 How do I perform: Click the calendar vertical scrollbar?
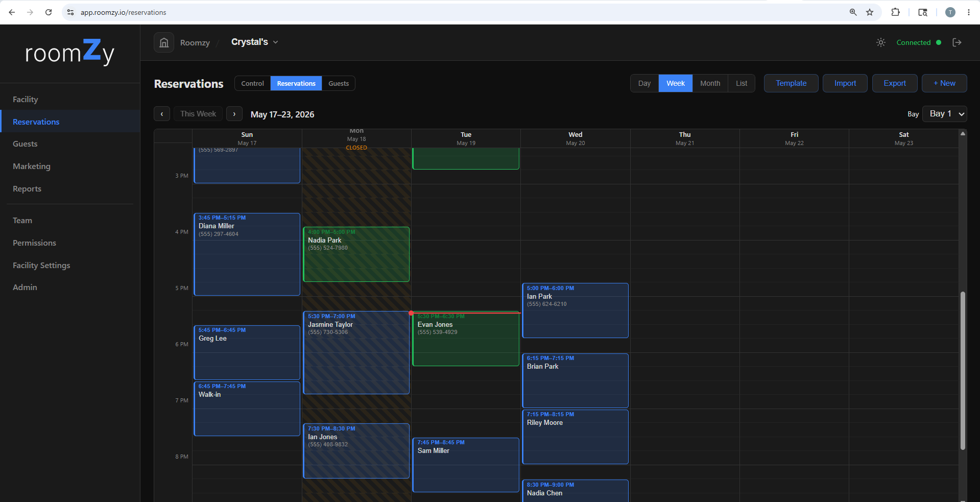tap(963, 370)
